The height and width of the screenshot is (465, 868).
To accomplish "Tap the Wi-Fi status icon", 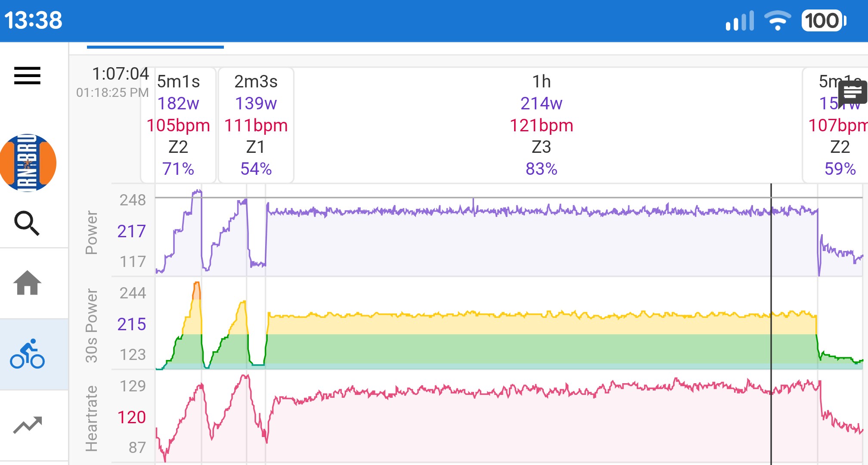I will (777, 21).
